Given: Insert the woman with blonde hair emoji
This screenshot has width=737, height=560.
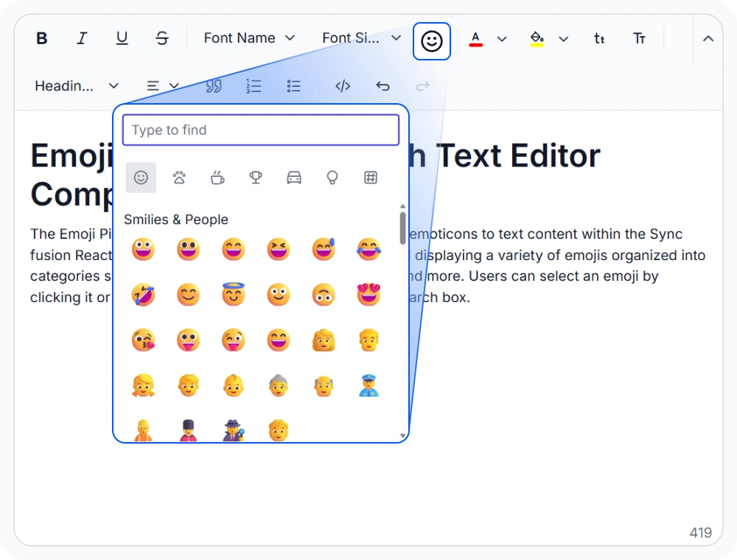Looking at the screenshot, I should point(324,340).
